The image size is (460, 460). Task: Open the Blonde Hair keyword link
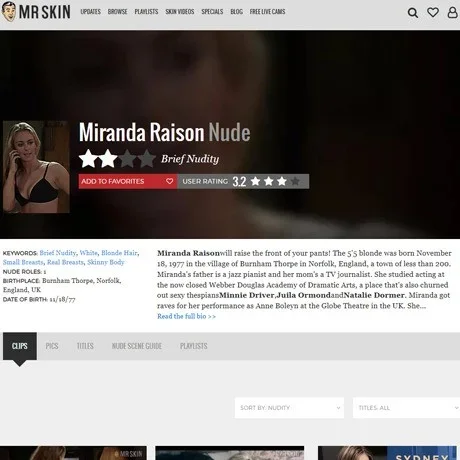click(x=119, y=253)
